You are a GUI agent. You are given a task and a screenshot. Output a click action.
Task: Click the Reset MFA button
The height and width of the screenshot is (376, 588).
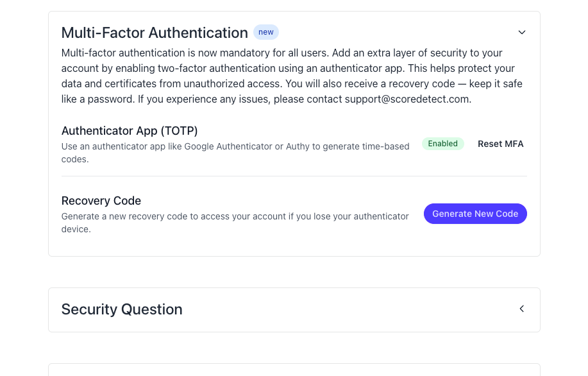point(500,144)
